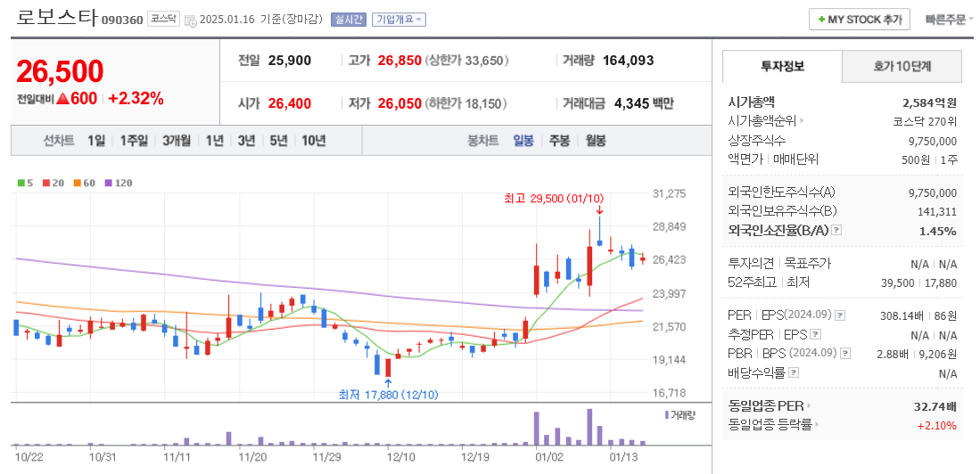Click the help icon next to 배당수익률
The height and width of the screenshot is (474, 980).
(x=793, y=372)
